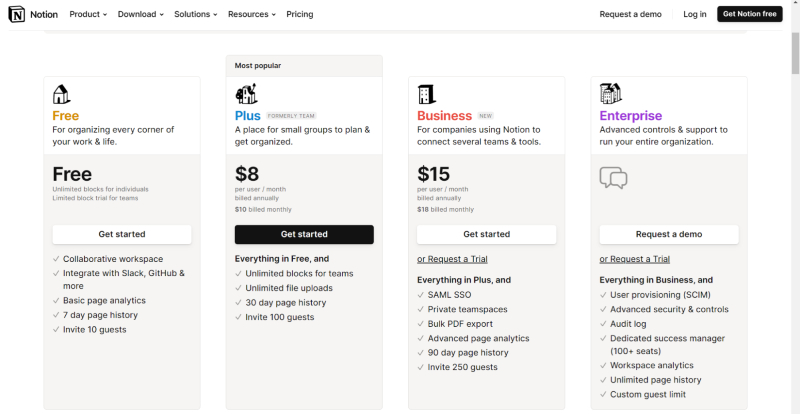Screen dimensions: 800x414
Task: Click 7 day page history feature
Action: click(100, 315)
